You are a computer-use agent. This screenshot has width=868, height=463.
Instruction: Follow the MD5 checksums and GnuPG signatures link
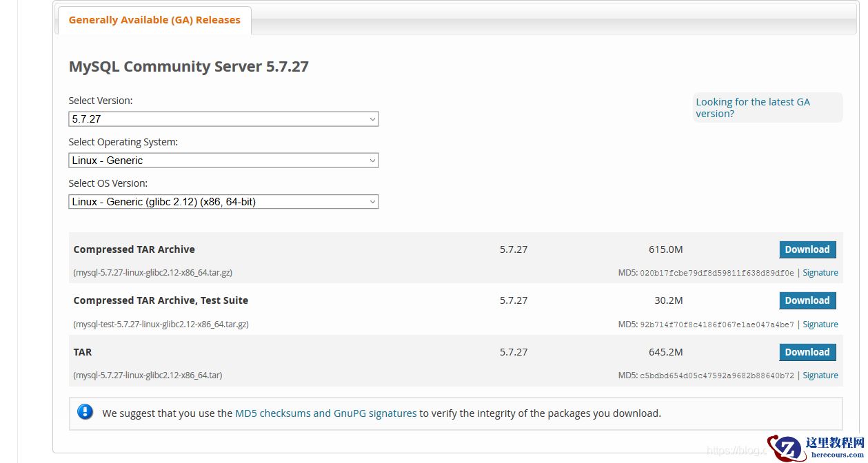pyautogui.click(x=325, y=413)
